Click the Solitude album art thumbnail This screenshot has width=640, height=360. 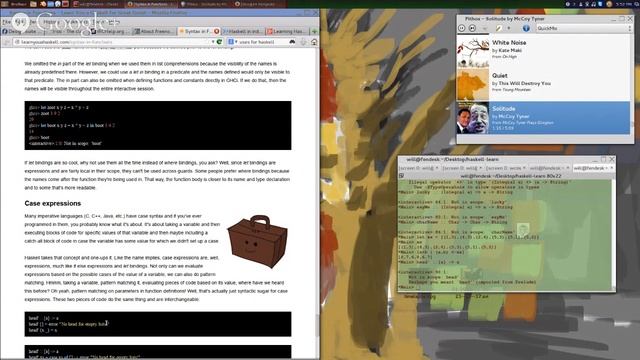pos(473,118)
